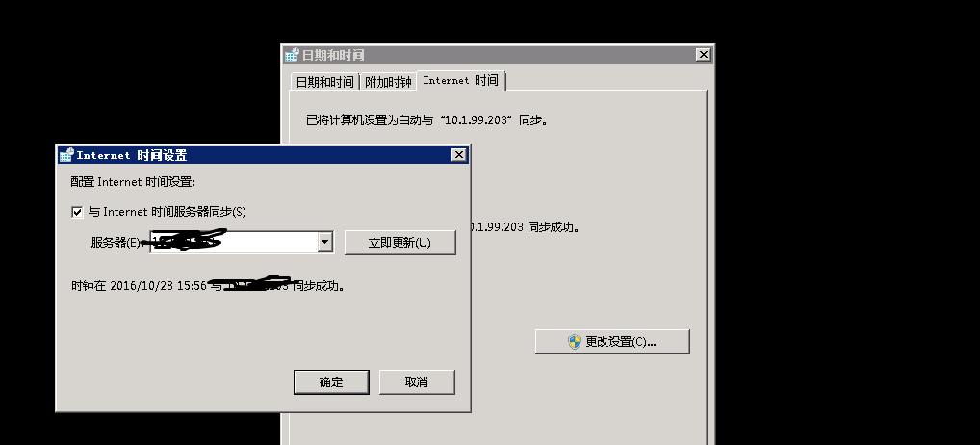Click the 与 Internet 时间服务器同步(S) label text

[x=167, y=212]
